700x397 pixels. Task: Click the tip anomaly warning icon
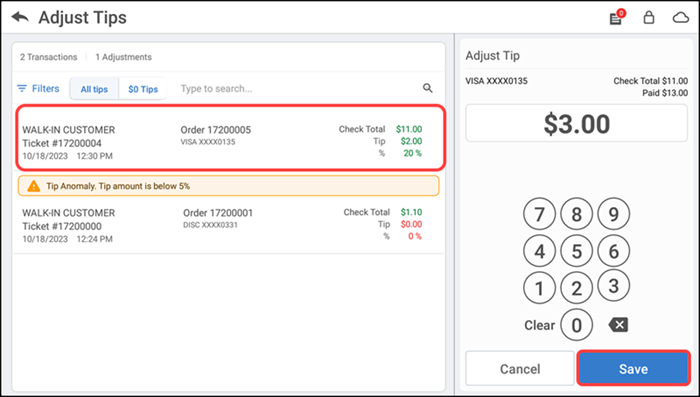point(33,186)
